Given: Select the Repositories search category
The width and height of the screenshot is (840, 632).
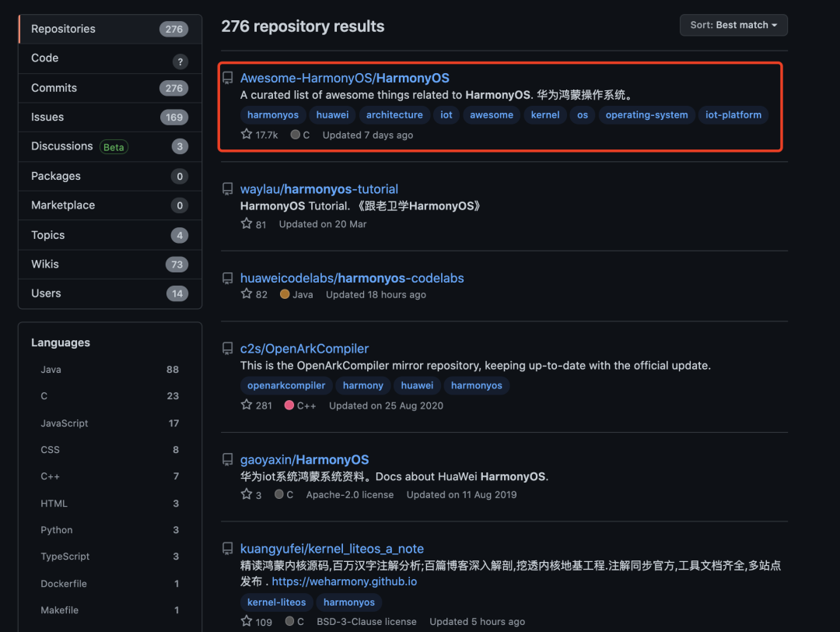Looking at the screenshot, I should pos(110,29).
